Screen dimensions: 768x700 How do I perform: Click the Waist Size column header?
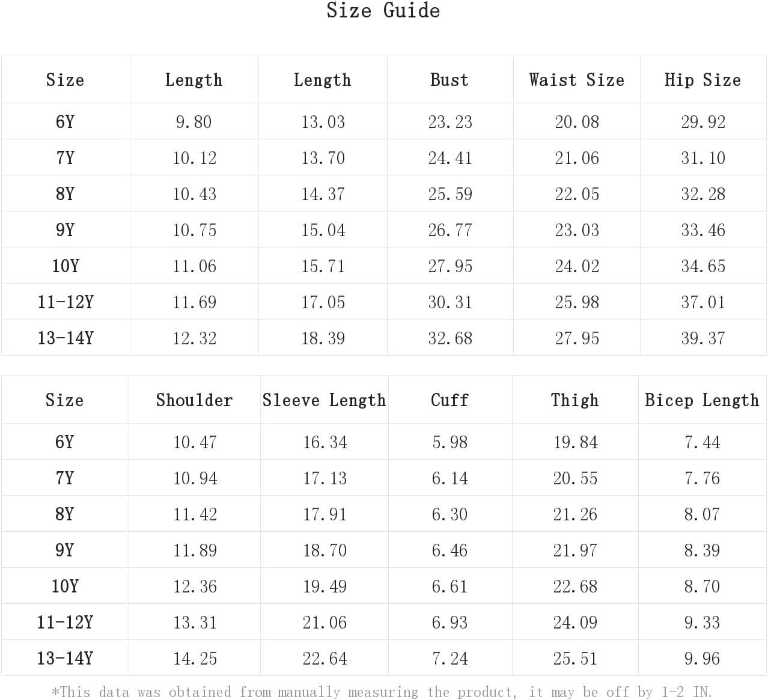576,80
